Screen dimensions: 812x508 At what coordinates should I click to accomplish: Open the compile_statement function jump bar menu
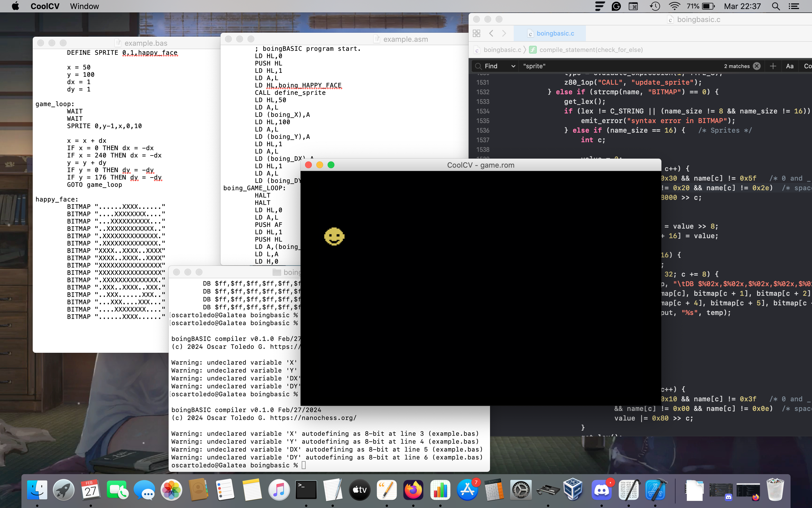pos(586,50)
